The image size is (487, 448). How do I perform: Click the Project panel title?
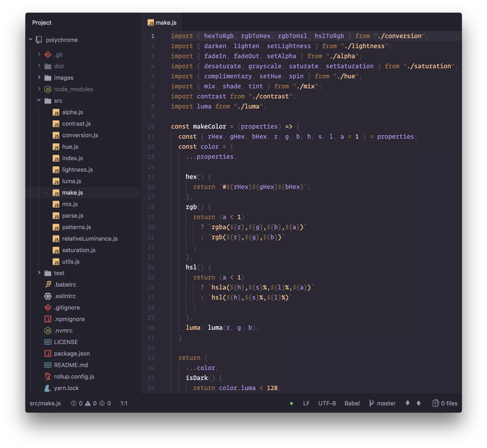42,23
